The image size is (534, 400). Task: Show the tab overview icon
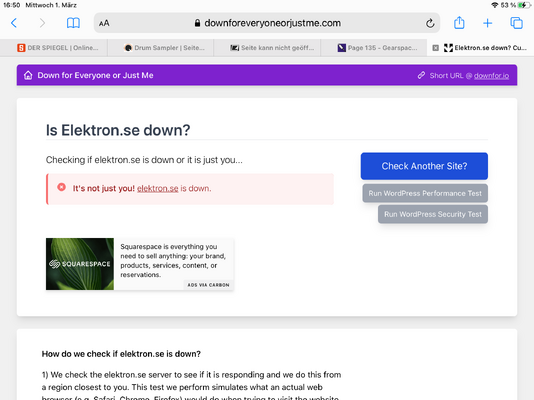pos(516,23)
